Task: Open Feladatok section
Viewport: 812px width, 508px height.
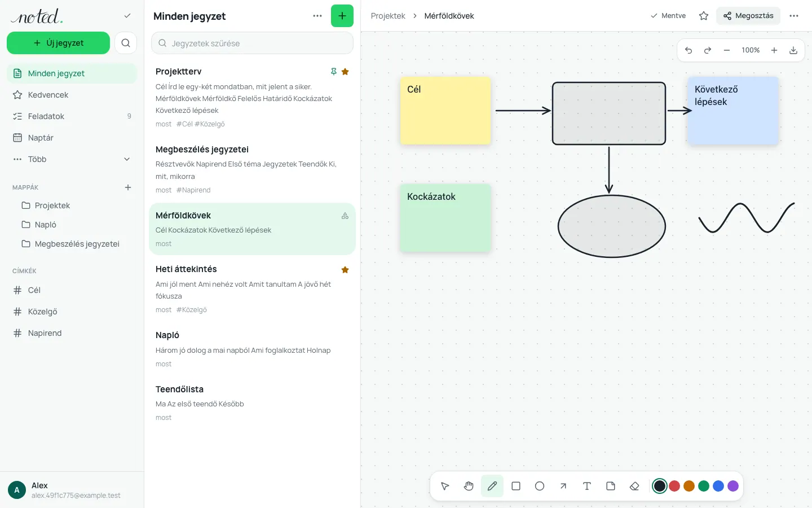Action: point(72,116)
